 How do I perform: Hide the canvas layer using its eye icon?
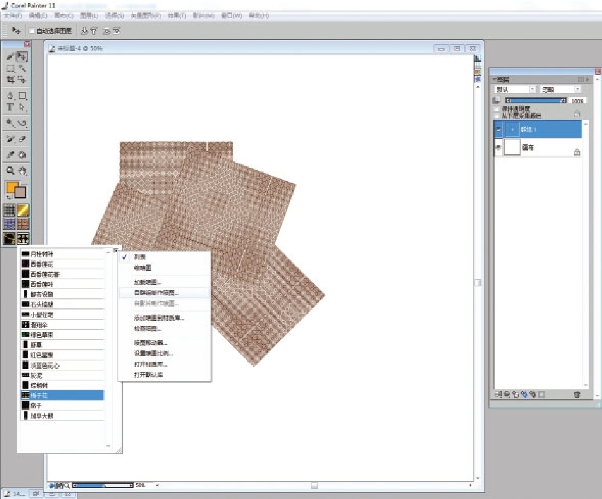498,148
